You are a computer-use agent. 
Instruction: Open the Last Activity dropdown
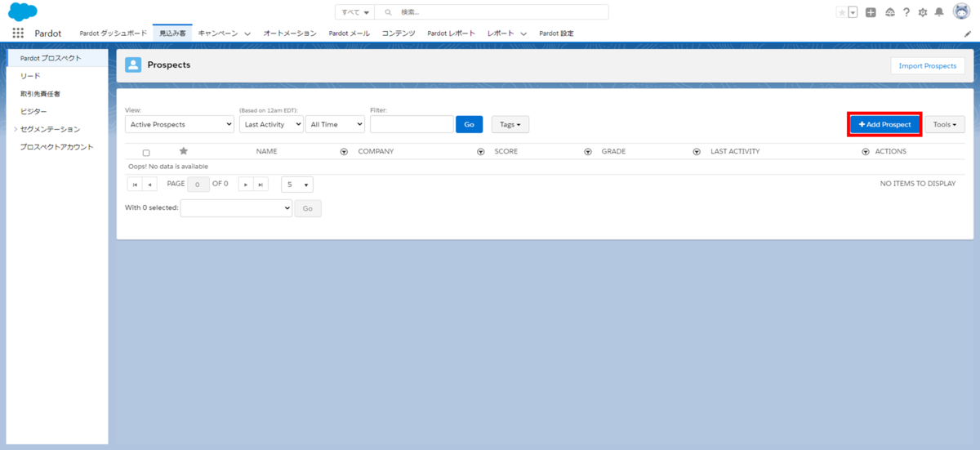pos(271,124)
